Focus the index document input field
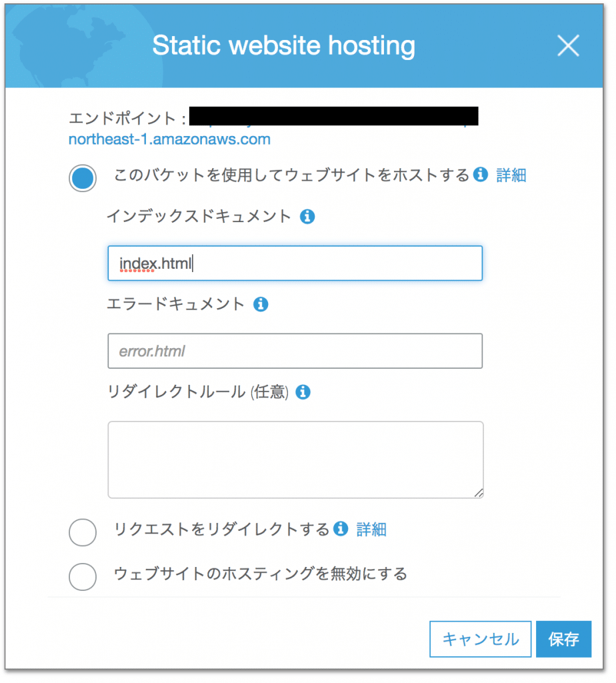This screenshot has height=683, width=616. coord(295,263)
